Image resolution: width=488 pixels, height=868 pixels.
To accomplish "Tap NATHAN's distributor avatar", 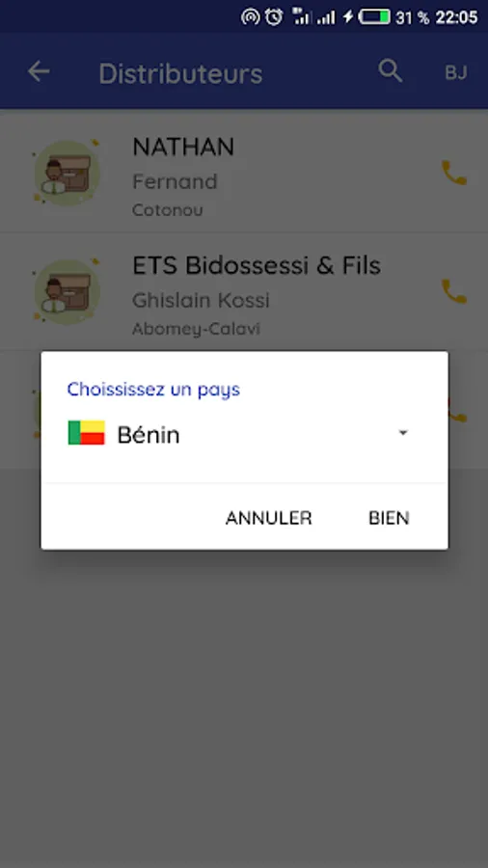I will [67, 173].
